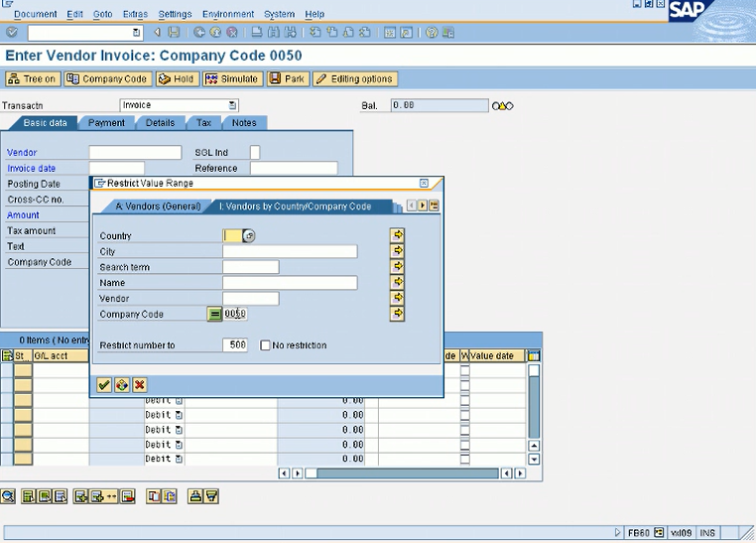Click the Filter funnel icon below the table

pyautogui.click(x=211, y=496)
